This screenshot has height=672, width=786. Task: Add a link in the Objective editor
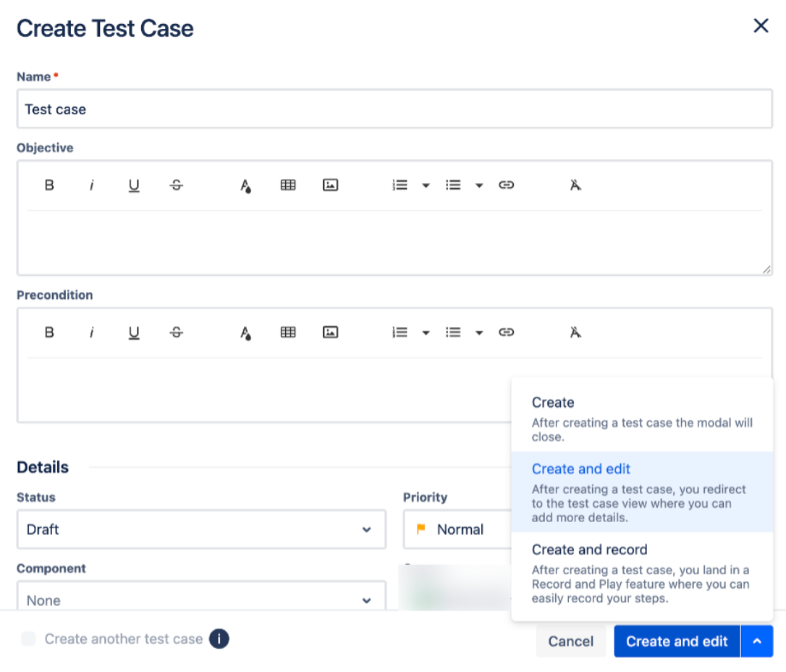coord(507,185)
